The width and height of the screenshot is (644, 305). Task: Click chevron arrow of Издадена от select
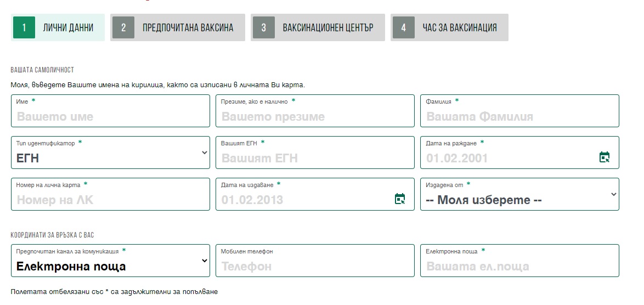pyautogui.click(x=614, y=195)
